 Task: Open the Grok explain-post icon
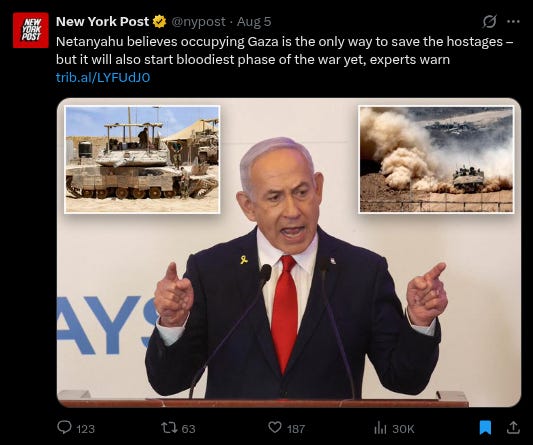(x=489, y=21)
